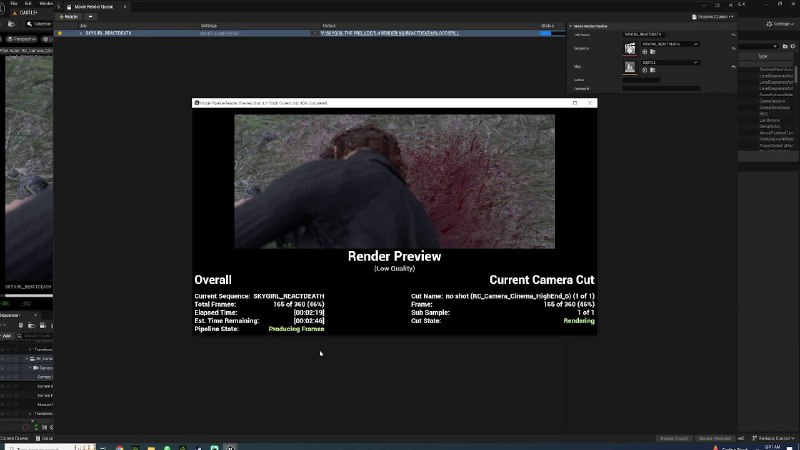Maximize the Render Preview window

(x=575, y=103)
